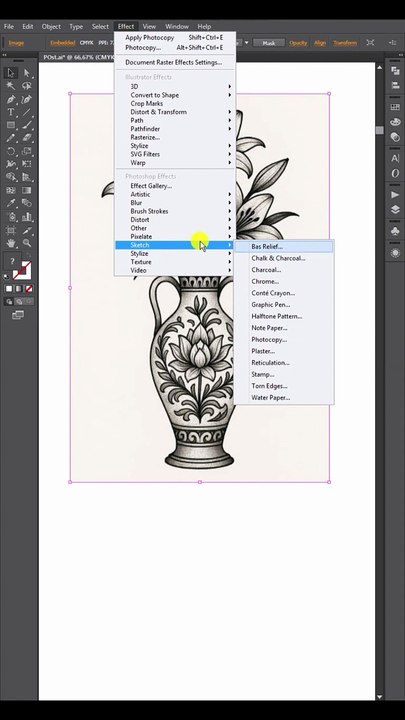Set paint mode to Gradient
This screenshot has height=720, width=405.
tap(19, 289)
